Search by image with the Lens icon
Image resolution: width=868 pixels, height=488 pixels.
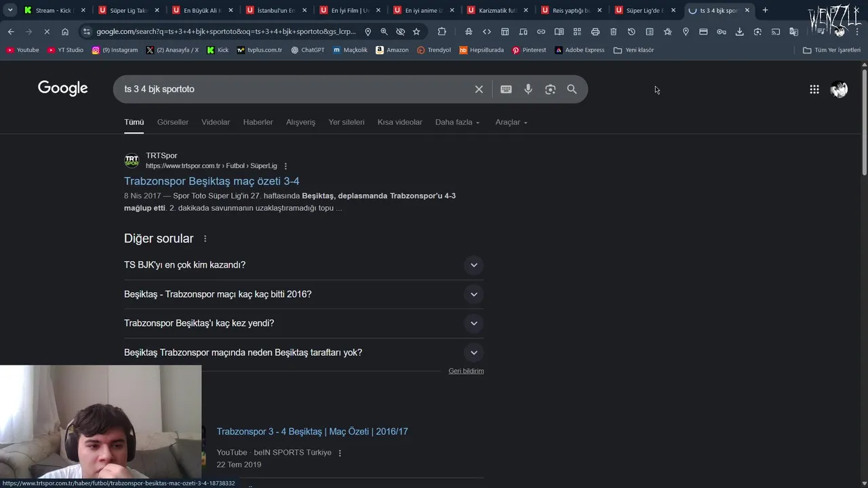point(550,89)
